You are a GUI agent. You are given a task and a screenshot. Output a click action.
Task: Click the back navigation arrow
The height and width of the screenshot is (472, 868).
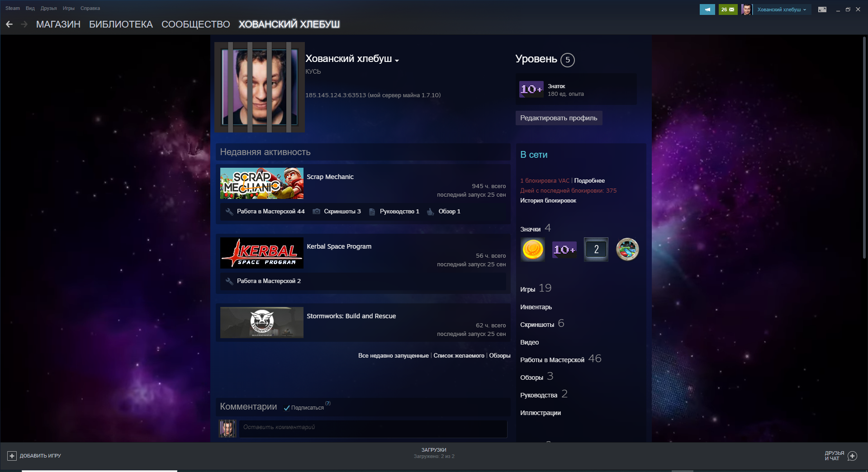pyautogui.click(x=9, y=24)
